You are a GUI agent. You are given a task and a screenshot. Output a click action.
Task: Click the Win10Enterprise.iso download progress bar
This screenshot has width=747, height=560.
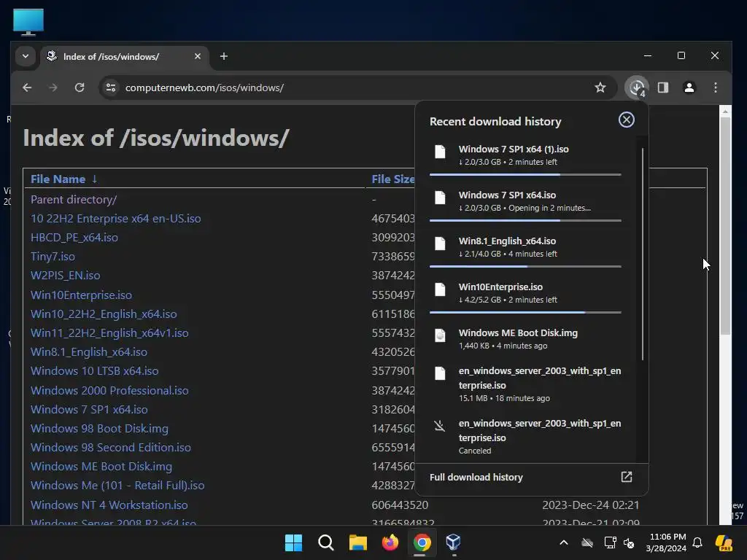point(525,312)
